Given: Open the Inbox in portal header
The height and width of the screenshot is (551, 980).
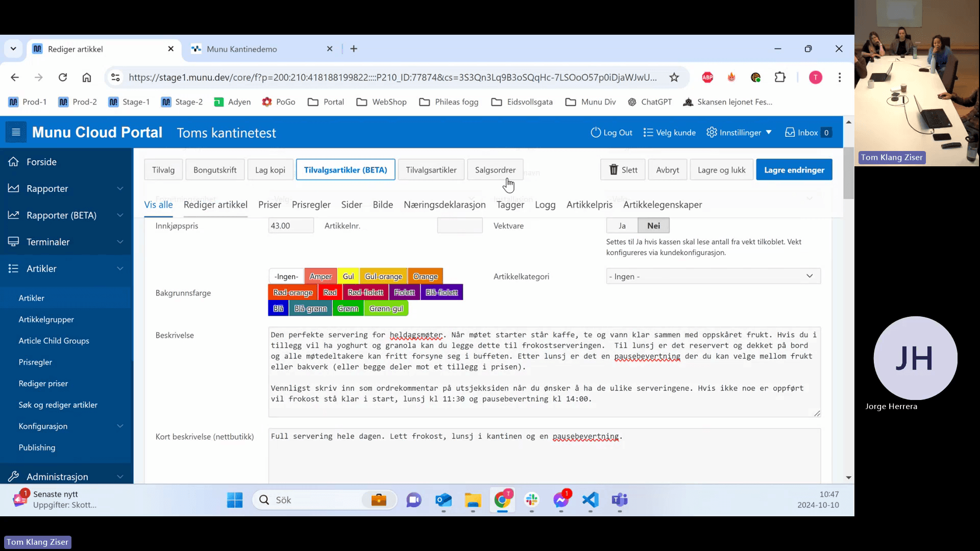Looking at the screenshot, I should point(808,133).
